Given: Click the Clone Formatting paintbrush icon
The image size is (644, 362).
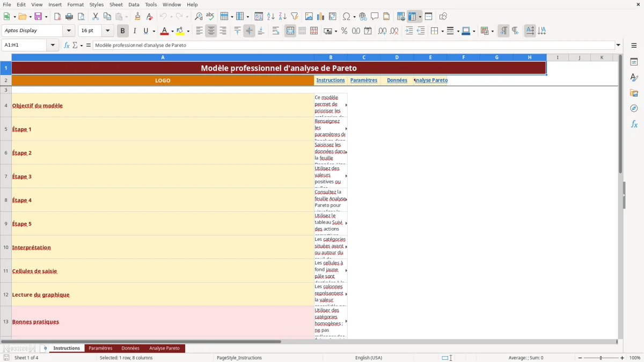Looking at the screenshot, I should click(138, 17).
